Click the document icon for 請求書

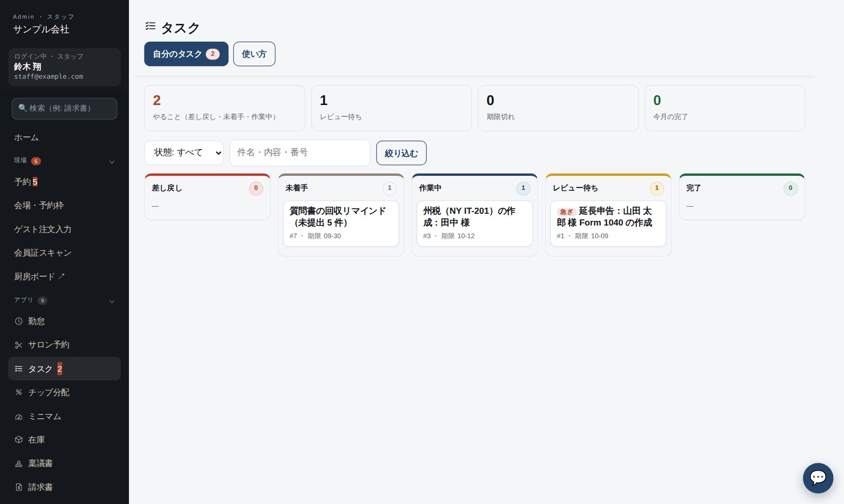pos(19,487)
